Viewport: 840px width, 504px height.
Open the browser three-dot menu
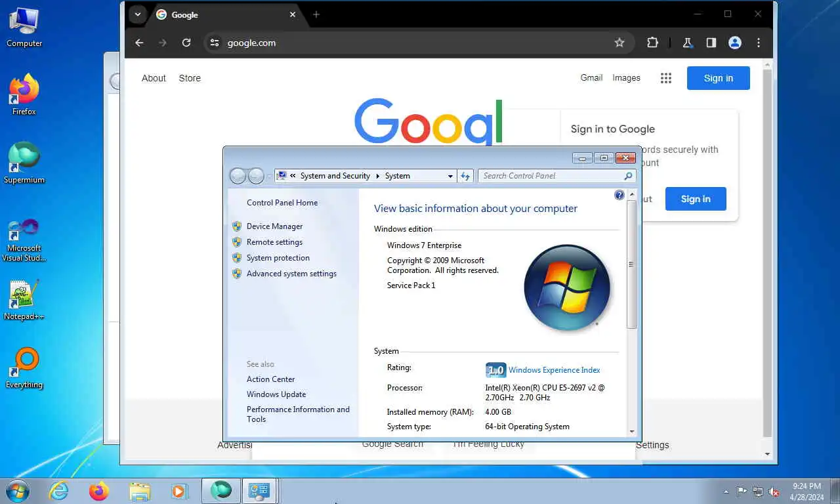pyautogui.click(x=759, y=43)
